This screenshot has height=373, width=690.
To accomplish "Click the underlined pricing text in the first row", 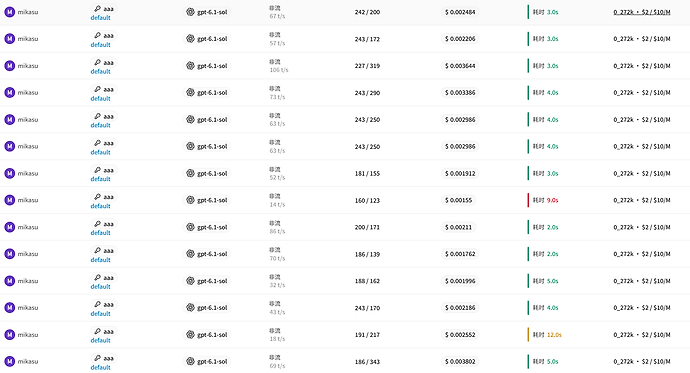I will (642, 12).
